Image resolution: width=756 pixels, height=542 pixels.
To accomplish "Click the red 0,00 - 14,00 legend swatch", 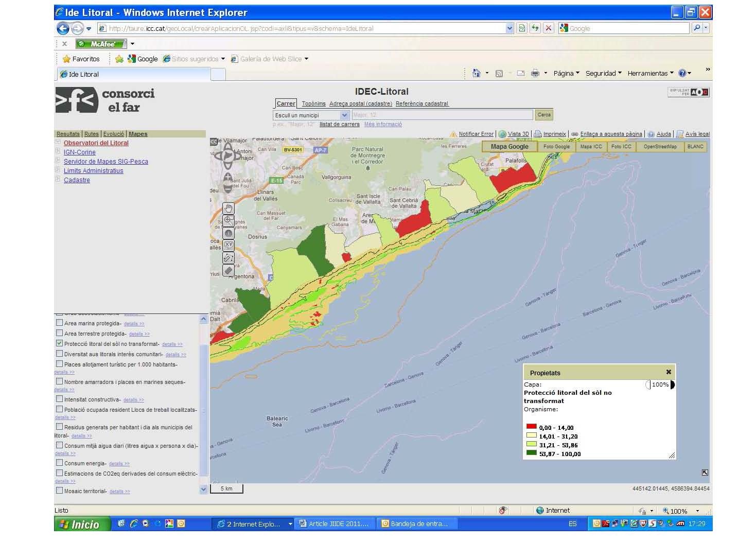I will pos(532,427).
